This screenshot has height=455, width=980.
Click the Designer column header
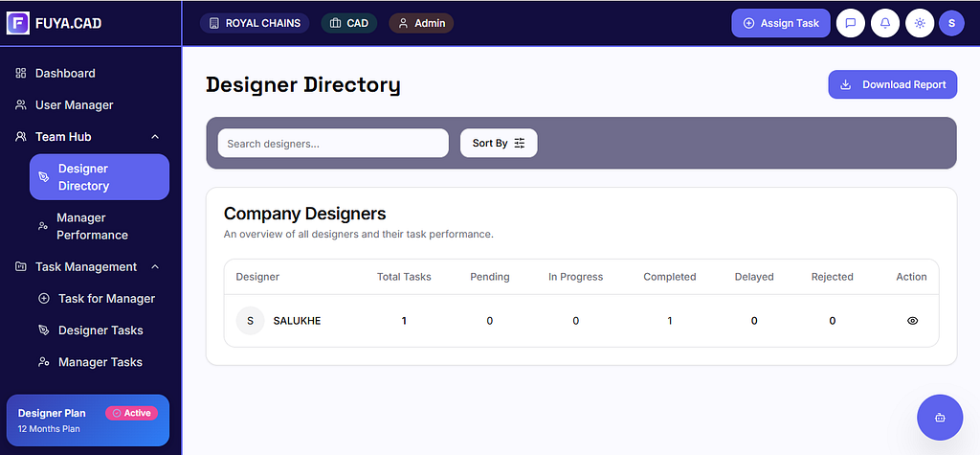(257, 277)
